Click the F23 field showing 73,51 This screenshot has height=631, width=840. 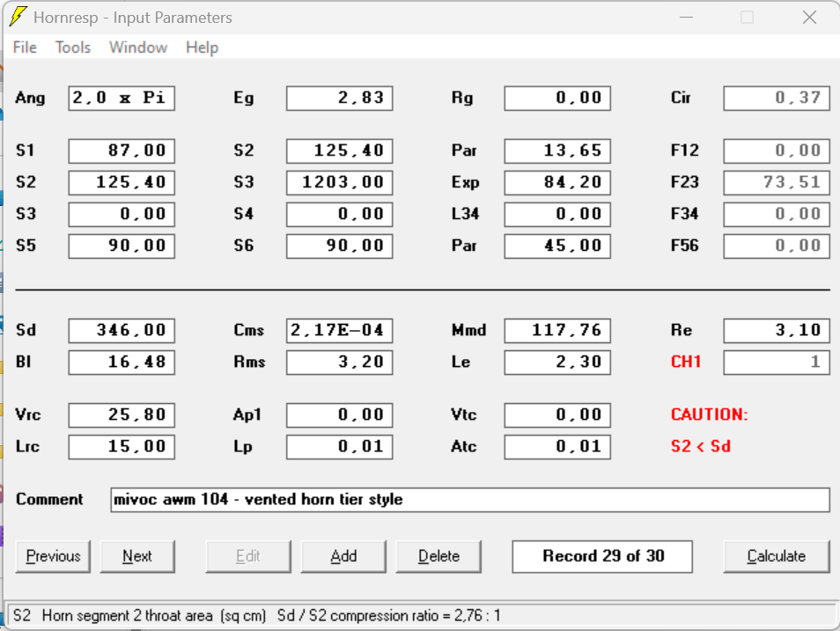[777, 183]
